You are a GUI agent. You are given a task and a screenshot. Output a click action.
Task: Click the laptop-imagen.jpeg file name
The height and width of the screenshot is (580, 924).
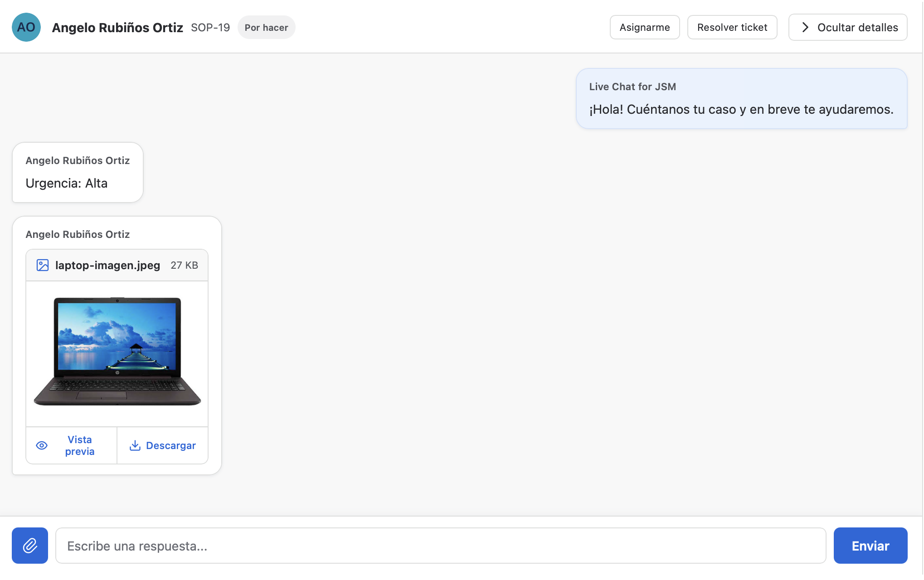[x=108, y=265]
